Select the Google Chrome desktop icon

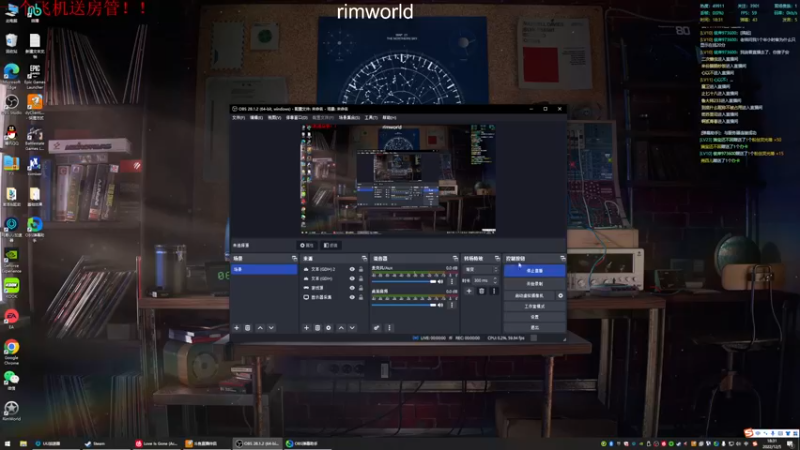click(11, 352)
